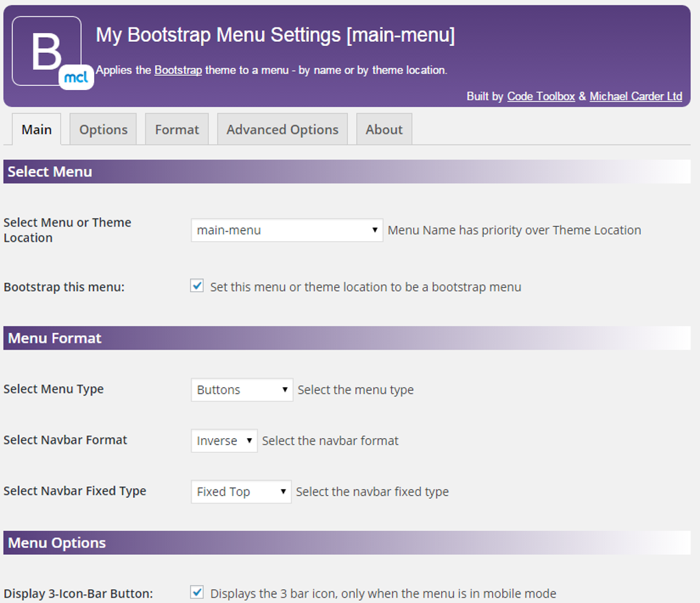
Task: Click the 'Select Navbar Fixed Type' label
Action: pos(75,491)
